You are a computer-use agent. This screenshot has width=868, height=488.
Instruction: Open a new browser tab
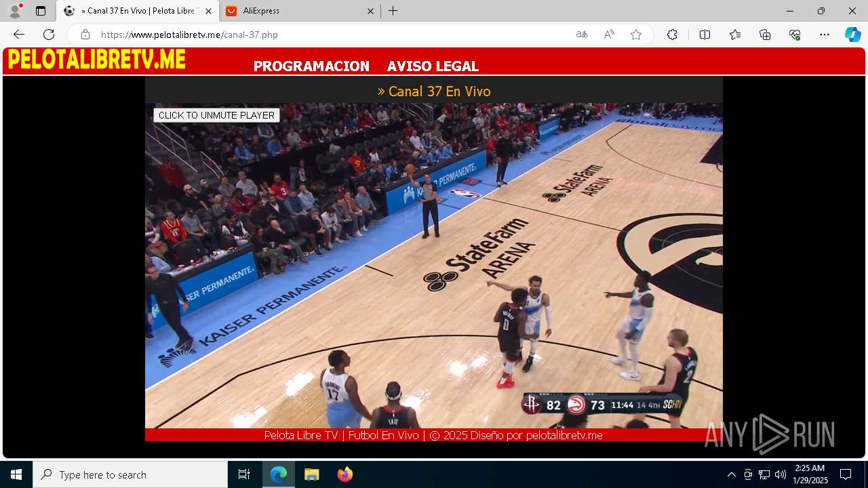click(x=393, y=11)
